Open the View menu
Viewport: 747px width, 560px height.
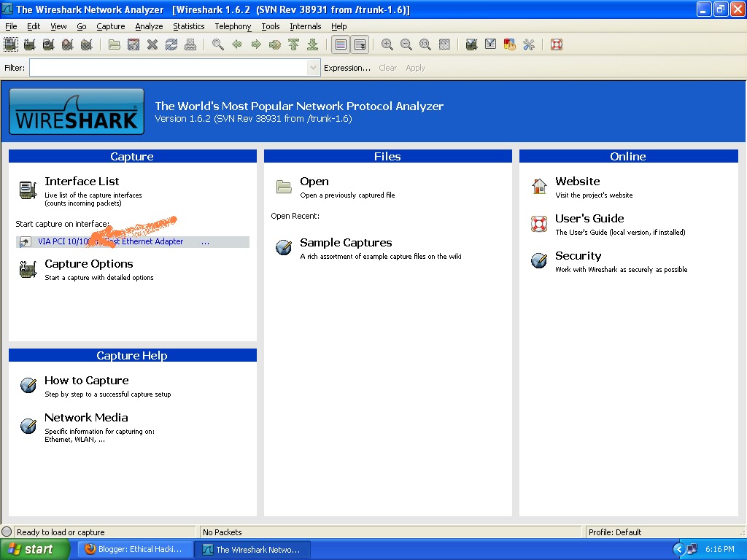pyautogui.click(x=58, y=26)
